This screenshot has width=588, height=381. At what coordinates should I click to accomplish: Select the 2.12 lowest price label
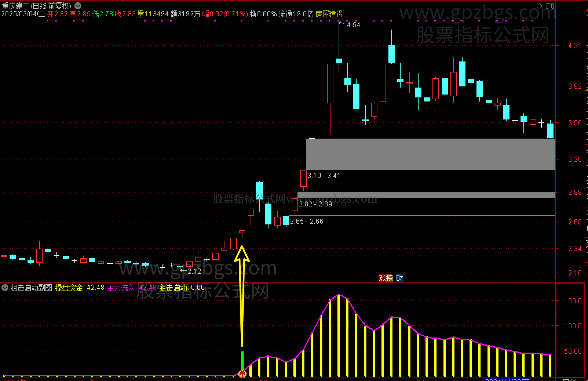click(x=194, y=271)
